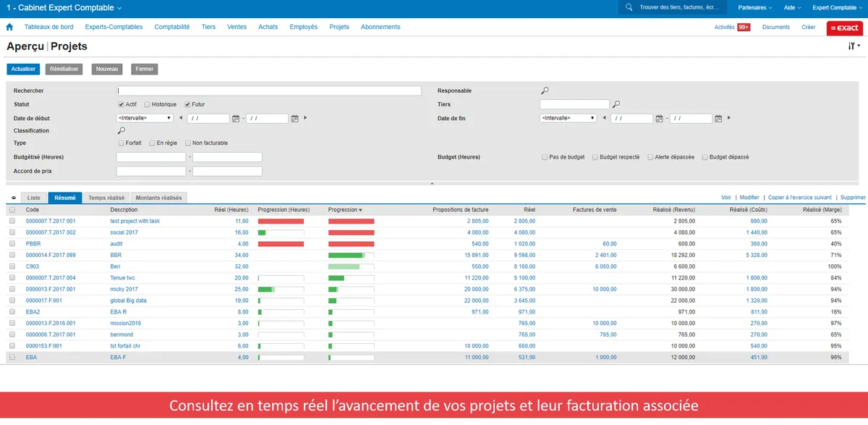Open the red 99+ Activités notification badge
868x425 pixels.
[x=744, y=27]
